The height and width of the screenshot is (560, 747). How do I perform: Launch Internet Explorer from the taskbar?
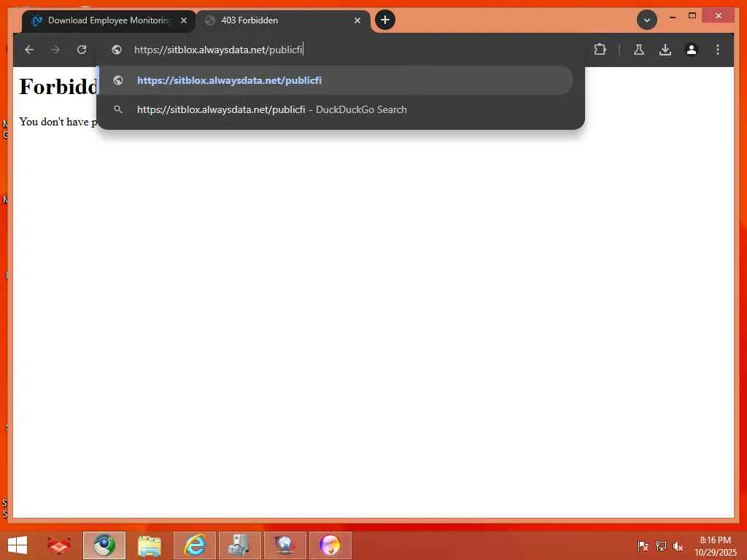[194, 545]
